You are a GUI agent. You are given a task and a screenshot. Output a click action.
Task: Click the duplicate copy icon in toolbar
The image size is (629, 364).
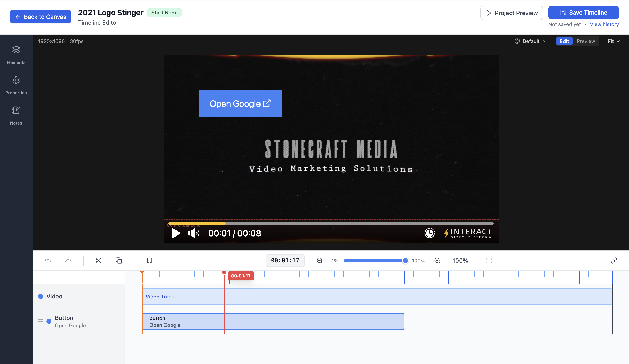coord(119,261)
